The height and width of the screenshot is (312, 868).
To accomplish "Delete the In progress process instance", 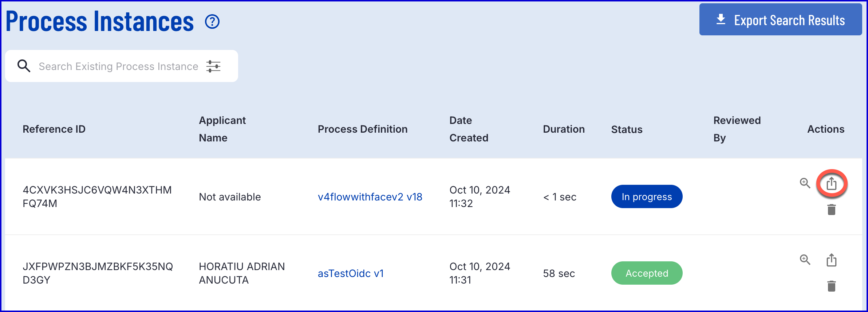I will tap(832, 210).
